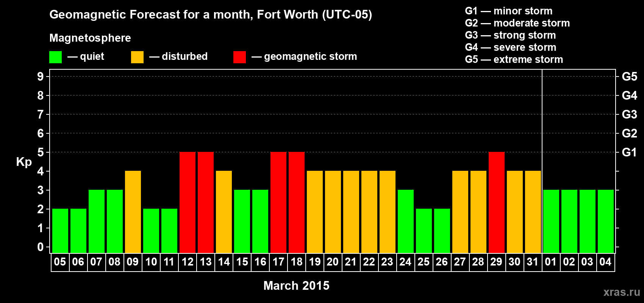Select the green bar for March 26
The image size is (644, 303).
pyautogui.click(x=442, y=231)
